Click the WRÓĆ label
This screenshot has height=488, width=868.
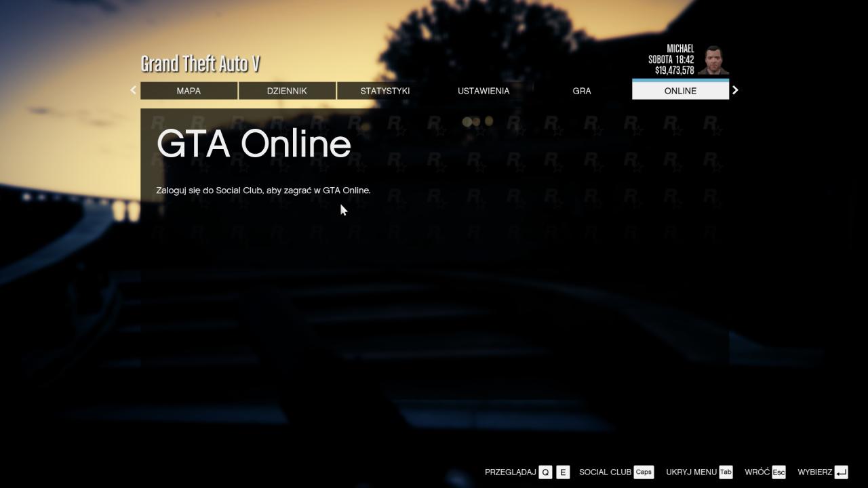point(757,472)
